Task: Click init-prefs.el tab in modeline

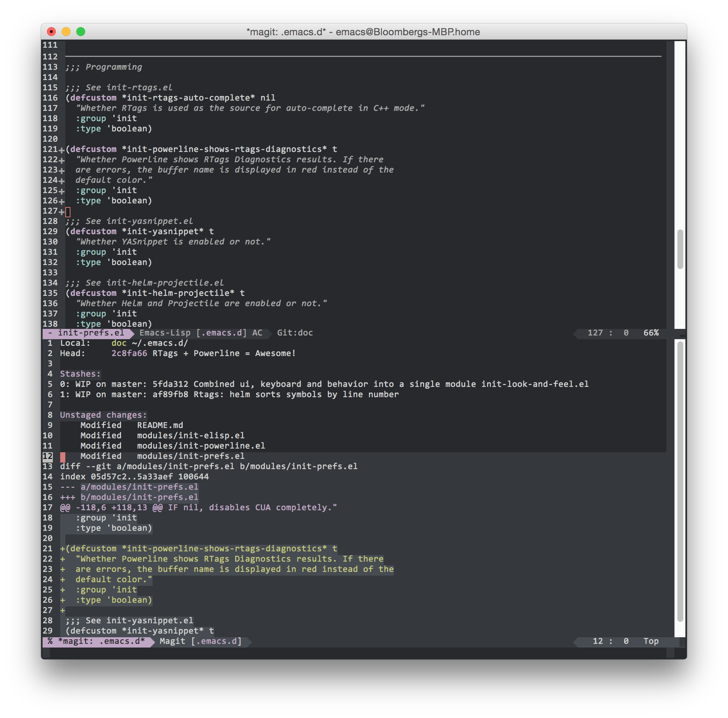Action: click(91, 333)
